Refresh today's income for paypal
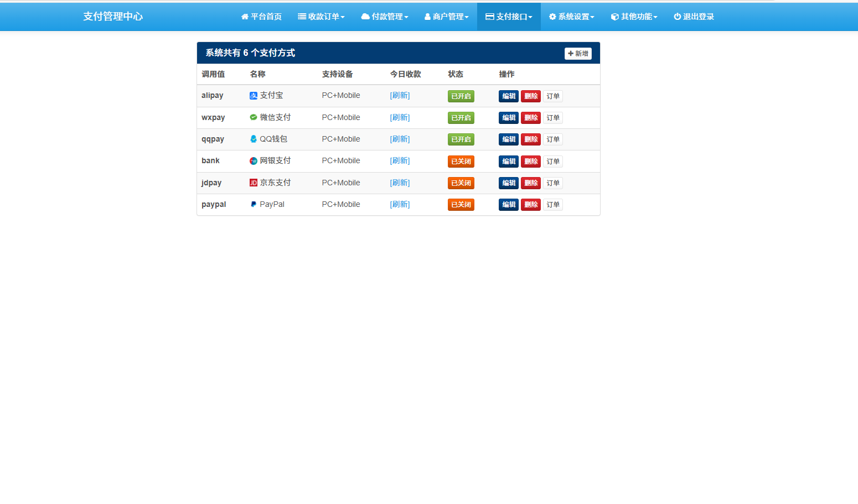 coord(400,204)
